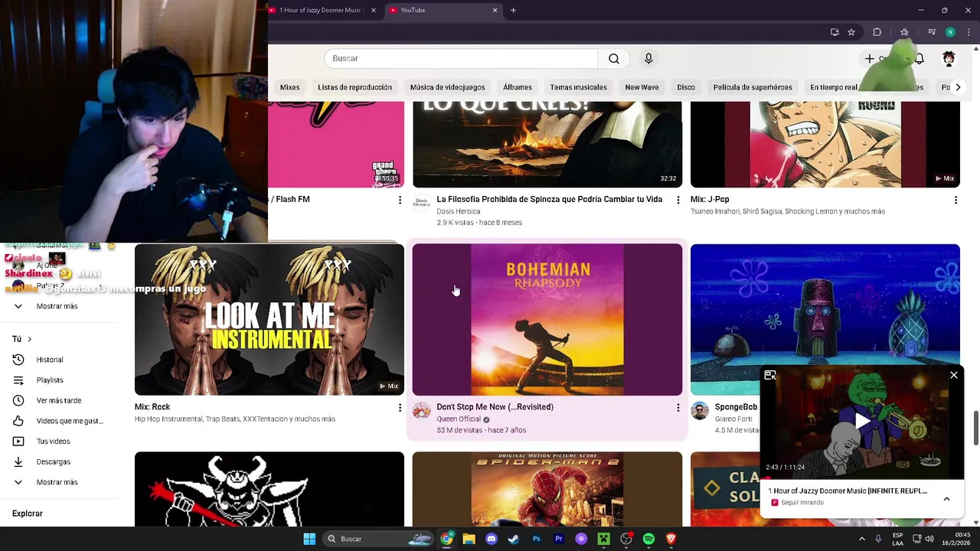
Task: Open Dosis Heroica channel link
Action: pos(459,211)
